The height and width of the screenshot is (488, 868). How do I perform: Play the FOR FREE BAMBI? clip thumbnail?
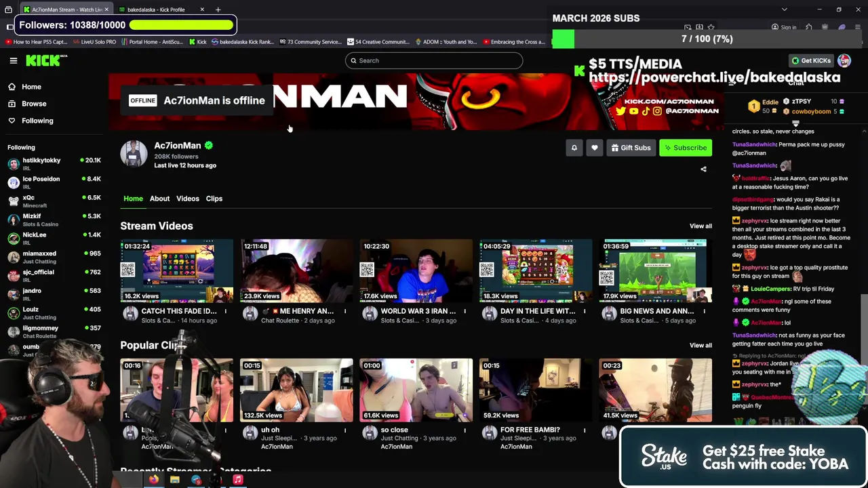click(536, 390)
